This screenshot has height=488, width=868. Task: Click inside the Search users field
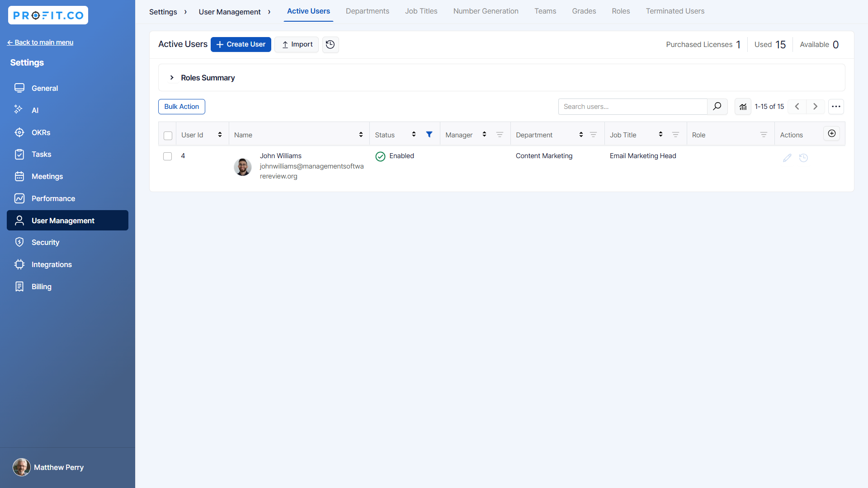tap(633, 106)
